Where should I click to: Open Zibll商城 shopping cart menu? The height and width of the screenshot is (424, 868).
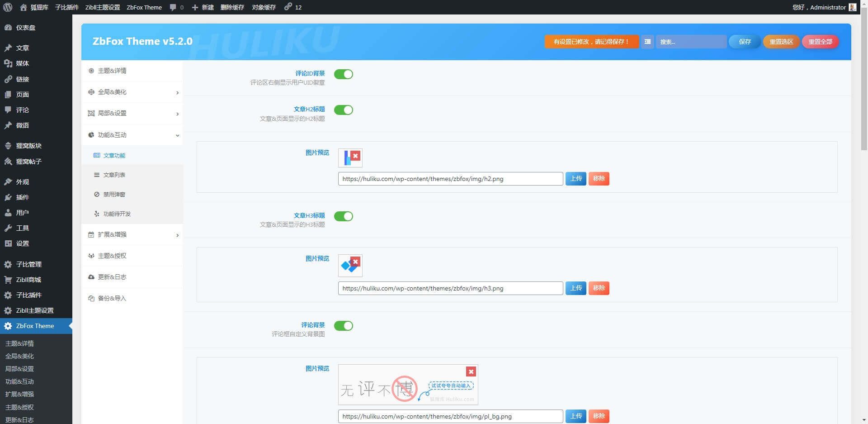coord(28,280)
